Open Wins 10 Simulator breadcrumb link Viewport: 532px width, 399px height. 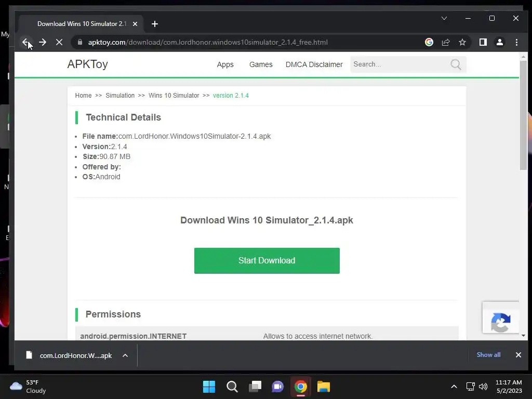click(174, 96)
